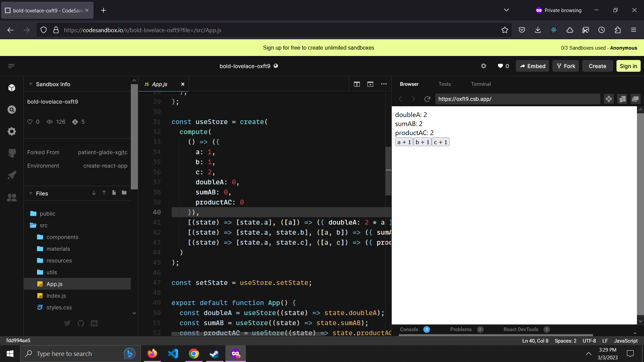The height and width of the screenshot is (362, 644).
Task: Create a new file in the Files panel
Action: point(114,193)
